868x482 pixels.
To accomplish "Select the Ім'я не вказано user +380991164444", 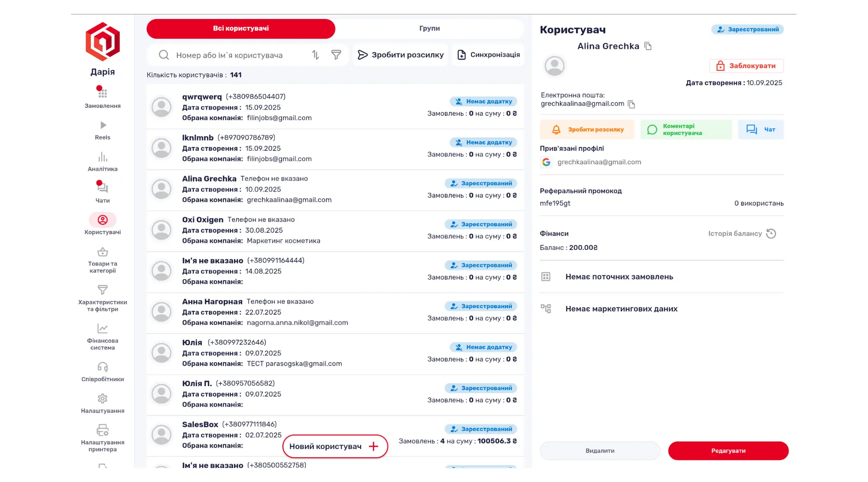I will click(x=335, y=272).
